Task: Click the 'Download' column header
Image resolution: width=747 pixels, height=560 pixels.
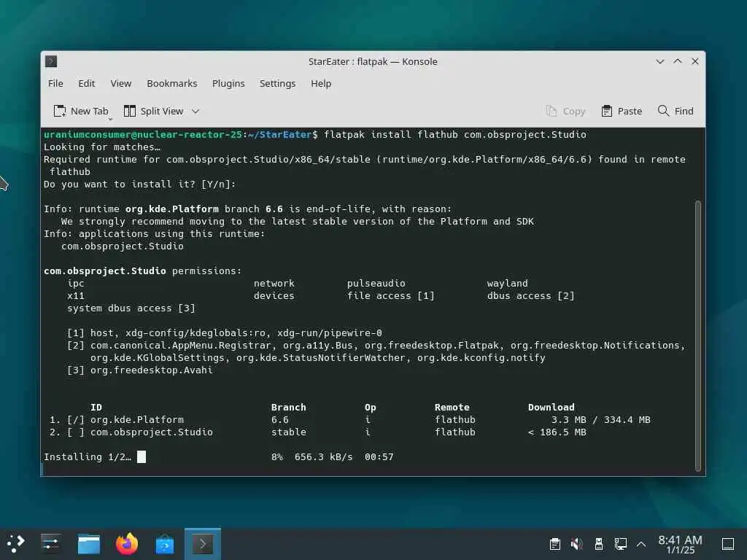Action: [x=551, y=407]
